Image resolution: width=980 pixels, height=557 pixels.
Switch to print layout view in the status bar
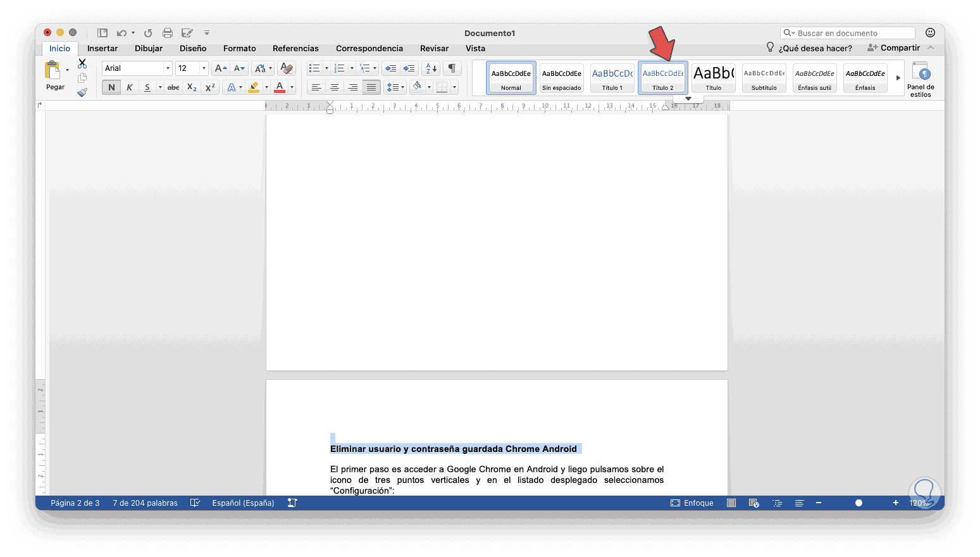pos(731,503)
